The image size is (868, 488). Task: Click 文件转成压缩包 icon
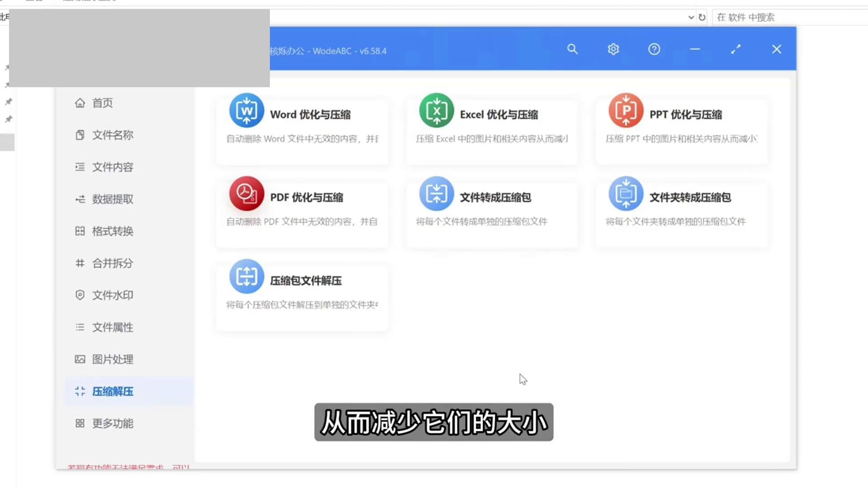pos(436,194)
